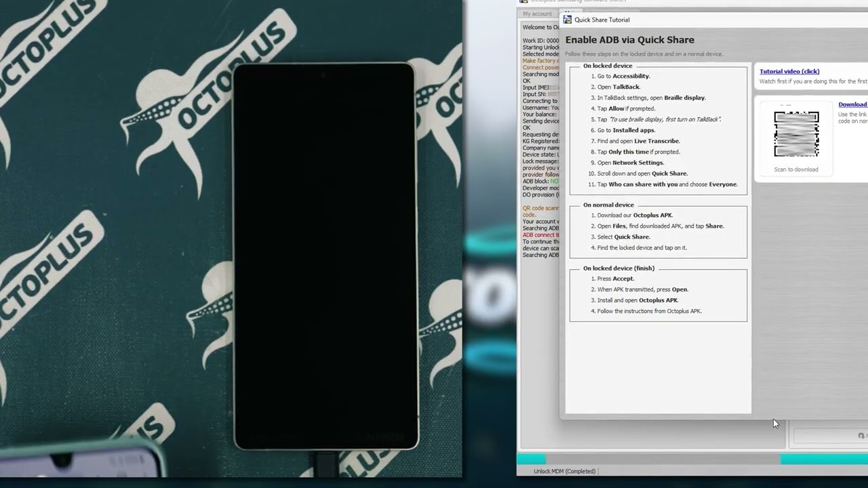
Task: Click step 'Install and open Octoplus APK.'
Action: (x=634, y=300)
